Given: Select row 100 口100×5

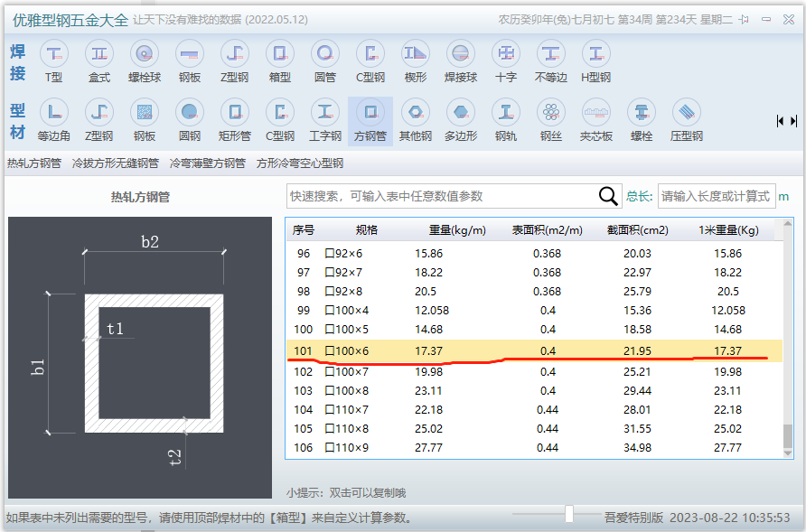Looking at the screenshot, I should click(535, 330).
